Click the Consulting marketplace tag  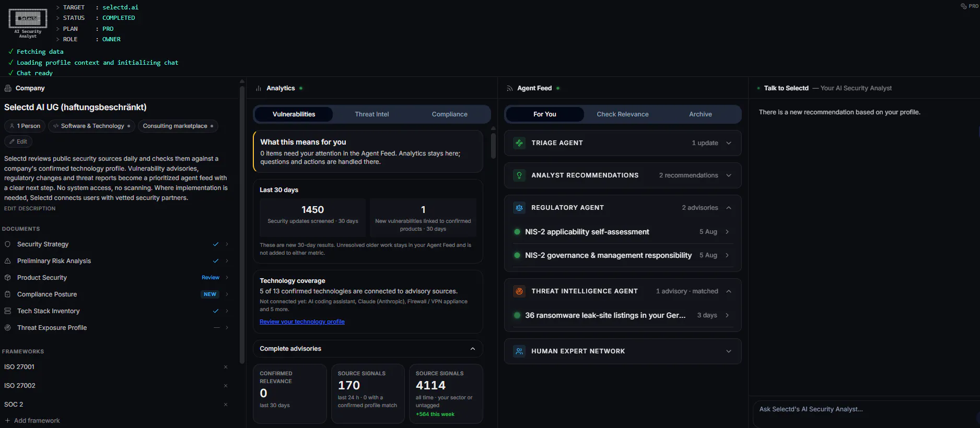[x=178, y=126]
